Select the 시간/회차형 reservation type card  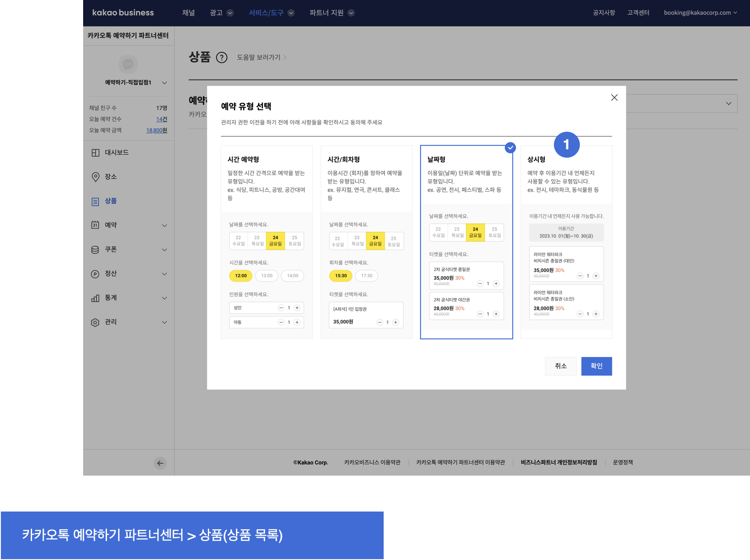(366, 242)
